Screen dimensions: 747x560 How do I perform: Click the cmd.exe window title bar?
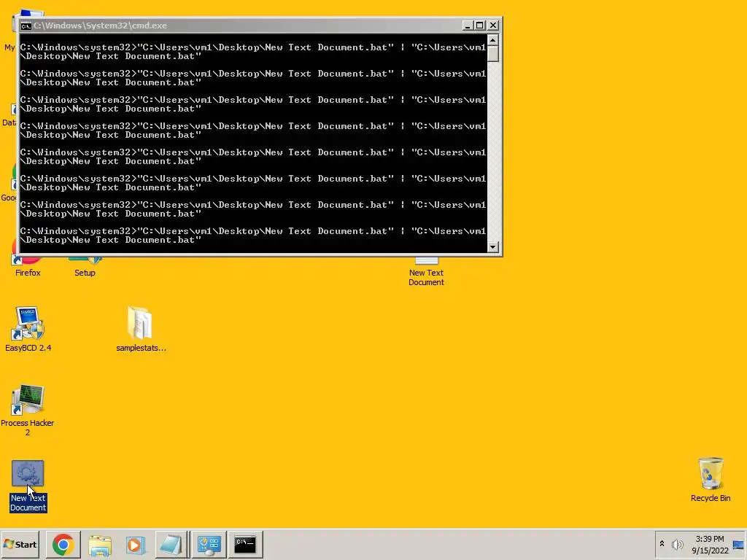[x=241, y=26]
